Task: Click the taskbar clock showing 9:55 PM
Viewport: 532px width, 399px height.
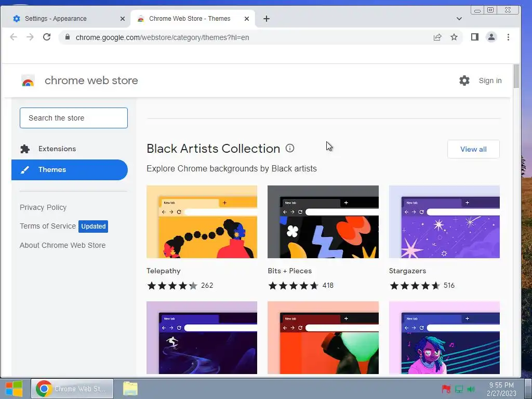Action: (x=501, y=389)
